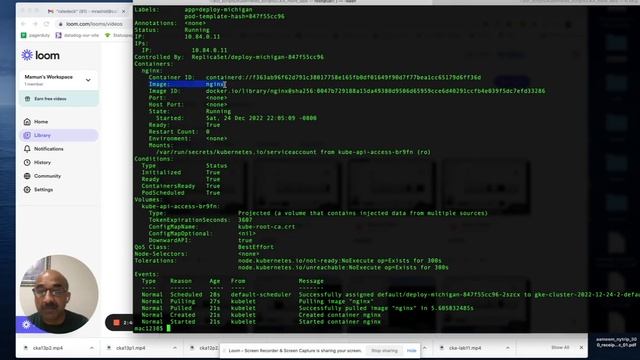Click Hide in the screen sharing notice
The height and width of the screenshot is (360, 640).
click(x=411, y=350)
